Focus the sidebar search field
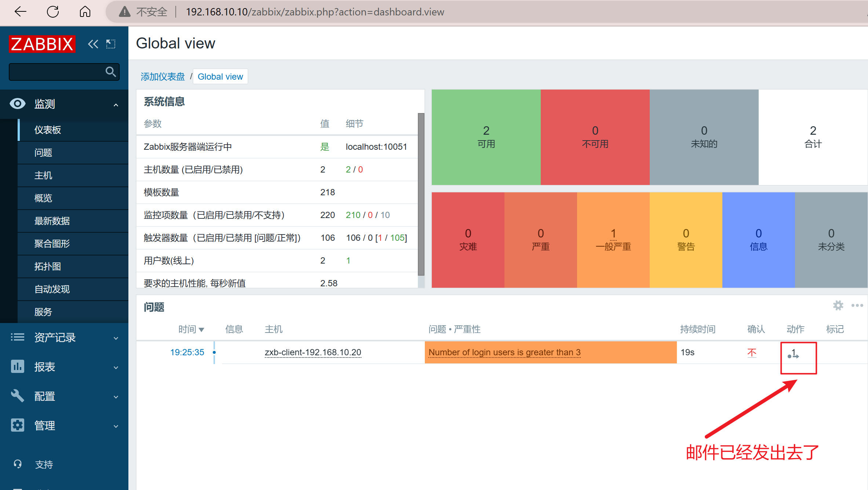The image size is (868, 490). [64, 72]
